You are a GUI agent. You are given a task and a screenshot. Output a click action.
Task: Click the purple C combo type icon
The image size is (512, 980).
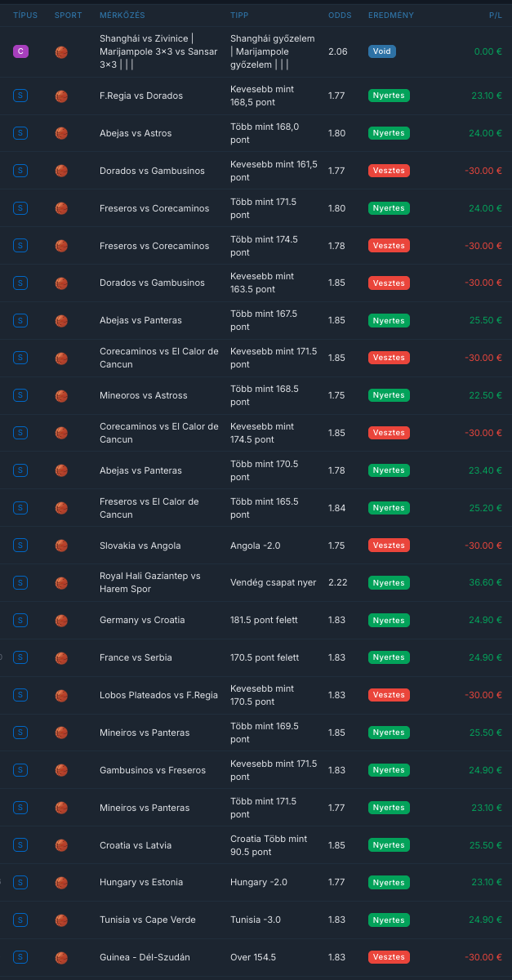tap(20, 51)
